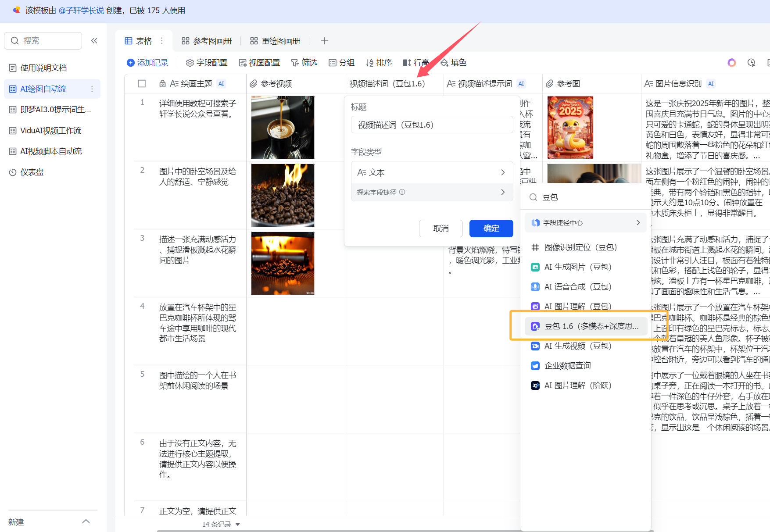The width and height of the screenshot is (770, 532).
Task: Click the colorful AI assistant circle icon
Action: (x=731, y=63)
